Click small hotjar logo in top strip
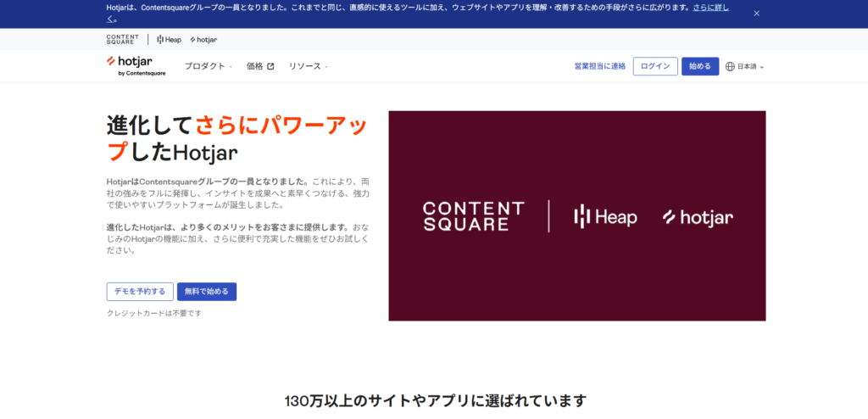This screenshot has height=419, width=868. pyautogui.click(x=203, y=40)
